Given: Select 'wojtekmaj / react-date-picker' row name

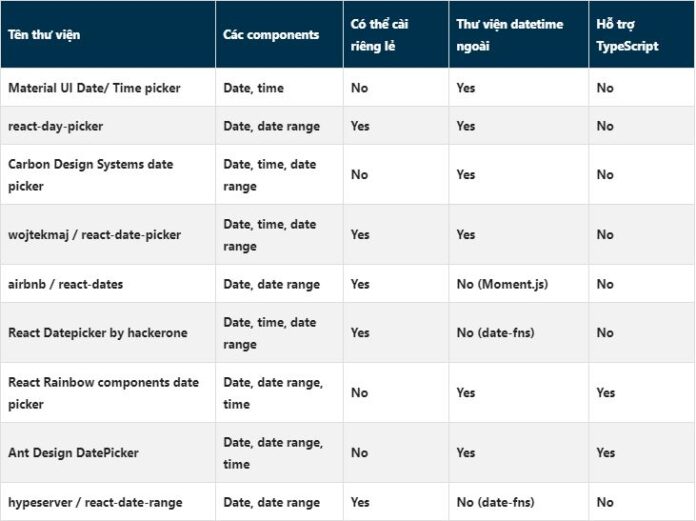Looking at the screenshot, I should pyautogui.click(x=94, y=235).
